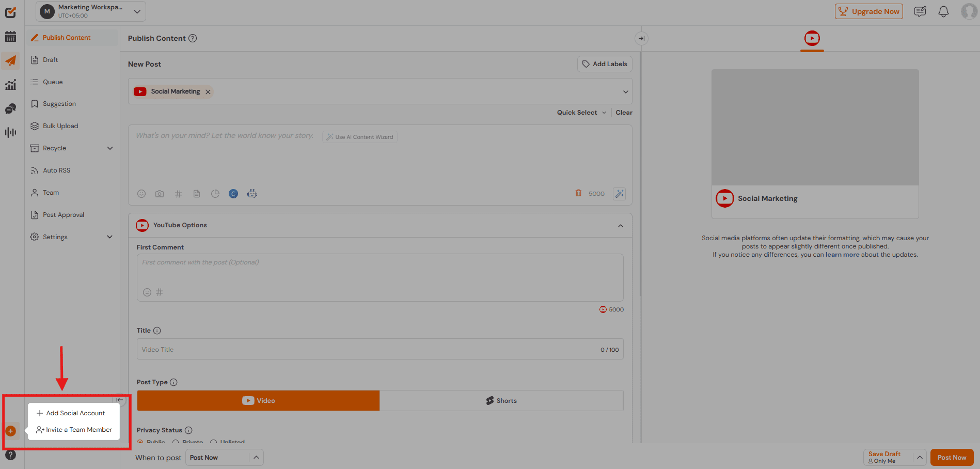Select the Video post type
This screenshot has width=980, height=469.
click(258, 401)
